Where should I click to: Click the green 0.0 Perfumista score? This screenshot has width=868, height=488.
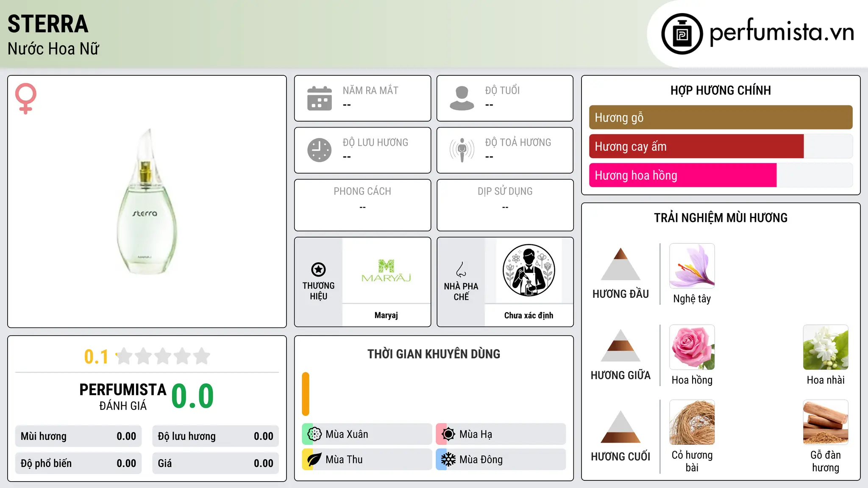coord(192,396)
